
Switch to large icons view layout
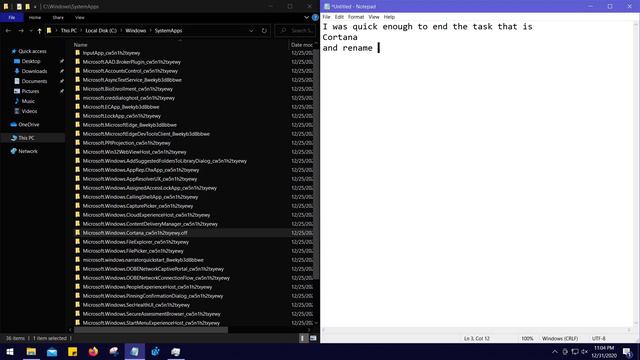313,338
